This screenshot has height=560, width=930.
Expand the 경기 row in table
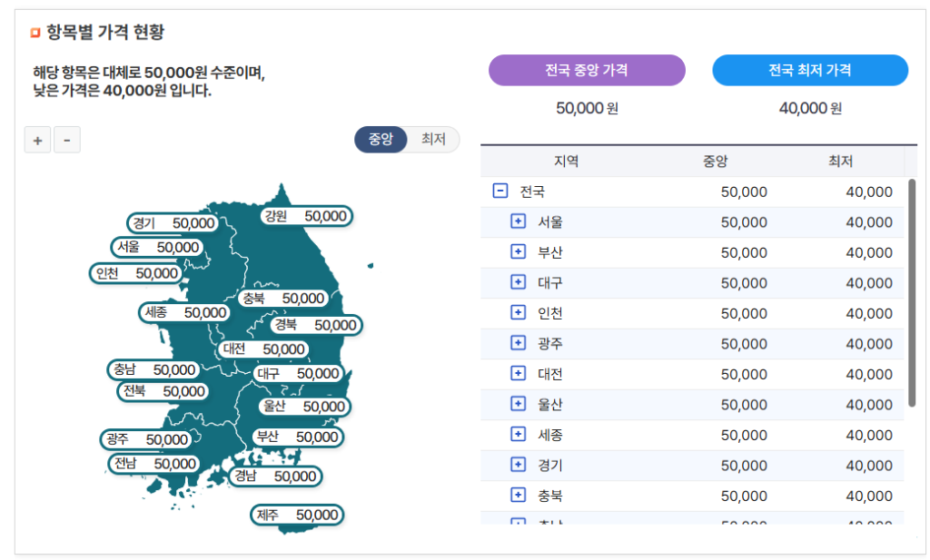519,465
